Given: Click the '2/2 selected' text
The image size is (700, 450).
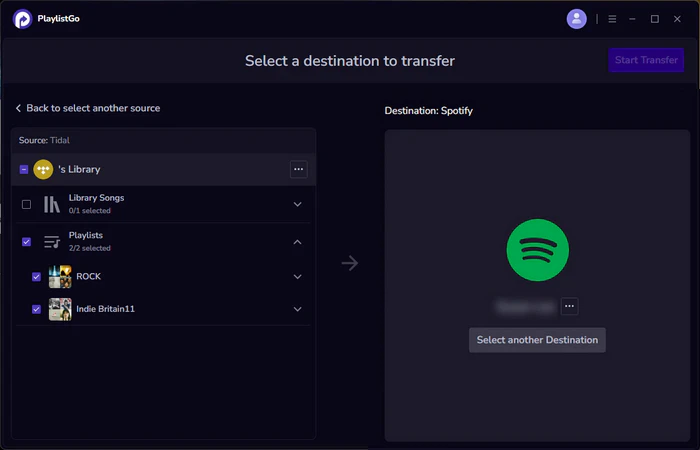Looking at the screenshot, I should pos(90,248).
